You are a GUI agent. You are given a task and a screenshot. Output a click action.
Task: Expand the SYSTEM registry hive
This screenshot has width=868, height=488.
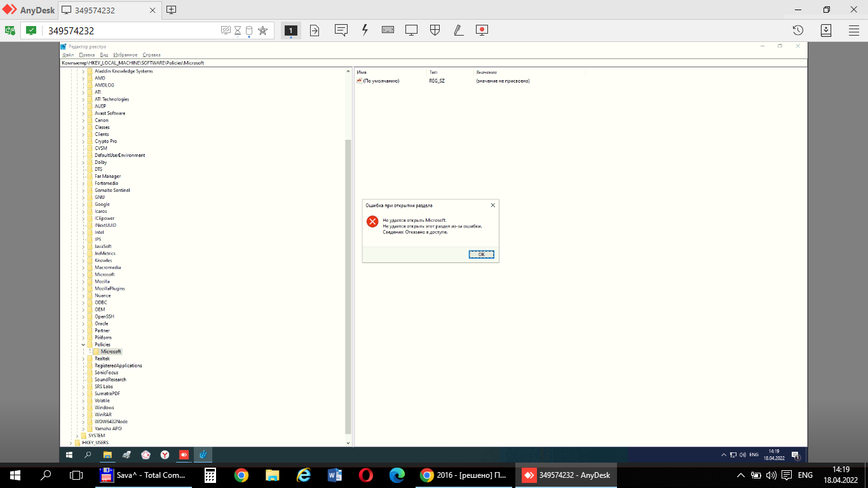(76, 435)
